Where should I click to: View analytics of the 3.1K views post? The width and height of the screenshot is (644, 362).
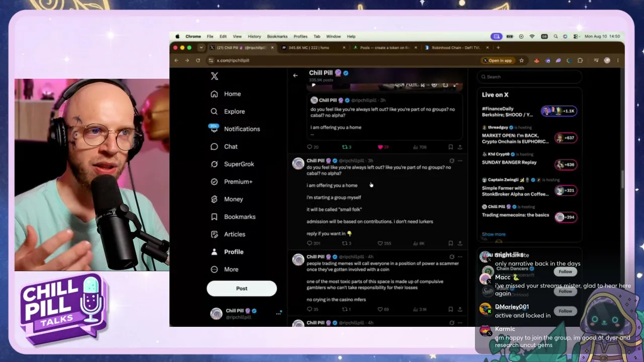click(420, 309)
